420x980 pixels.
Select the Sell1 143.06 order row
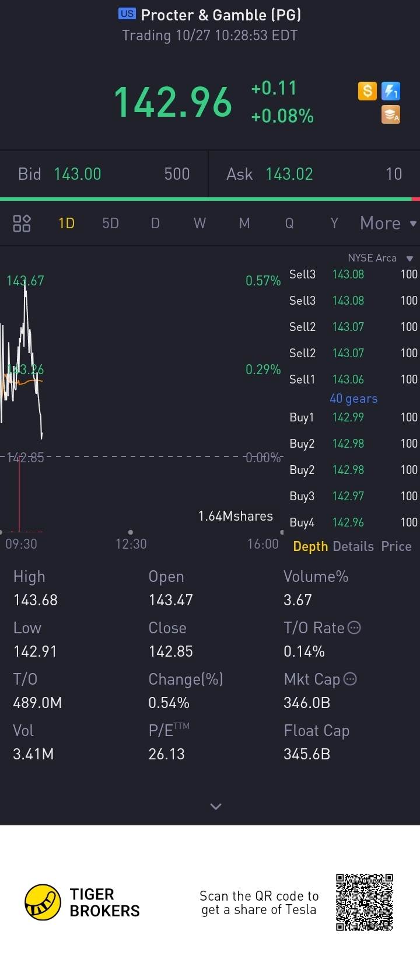(353, 379)
